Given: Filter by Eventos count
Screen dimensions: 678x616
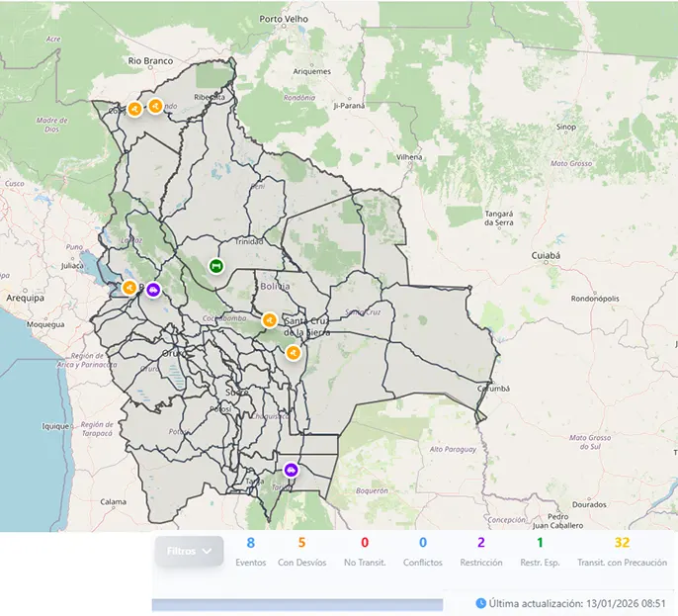Looking at the screenshot, I should (250, 552).
